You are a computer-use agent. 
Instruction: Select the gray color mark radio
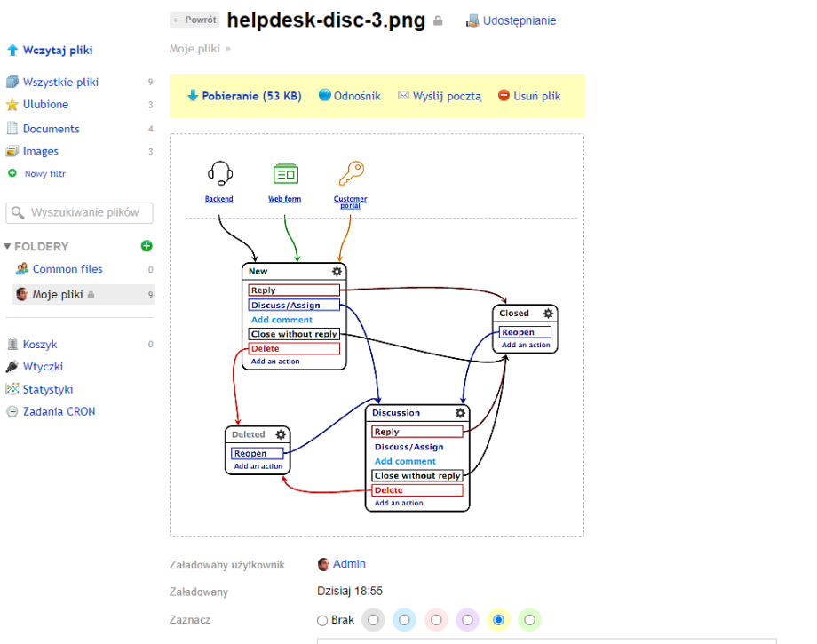tap(374, 620)
